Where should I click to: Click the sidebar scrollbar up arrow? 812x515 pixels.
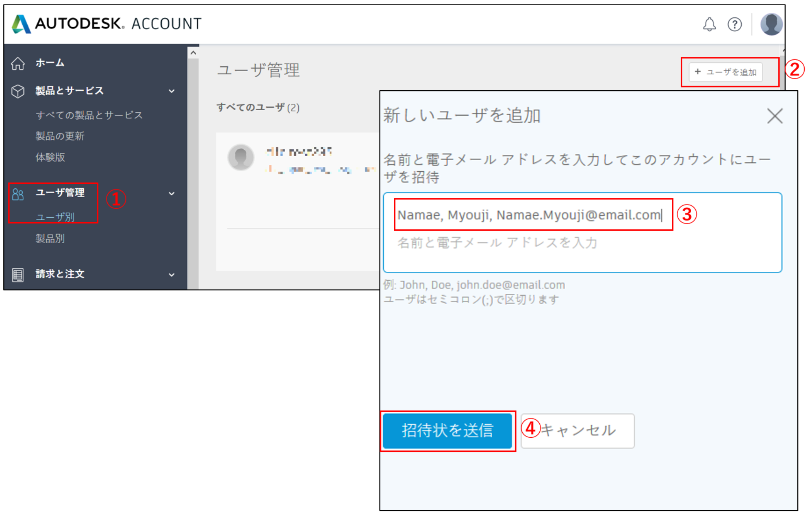click(193, 53)
